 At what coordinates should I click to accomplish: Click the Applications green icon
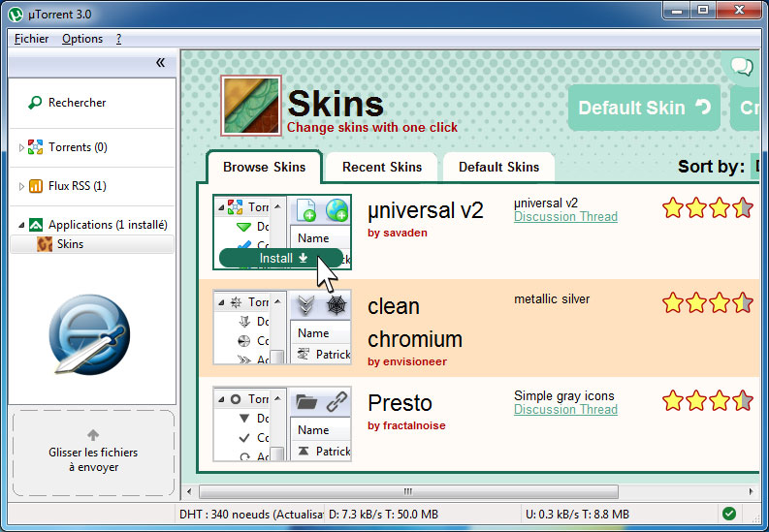[36, 225]
